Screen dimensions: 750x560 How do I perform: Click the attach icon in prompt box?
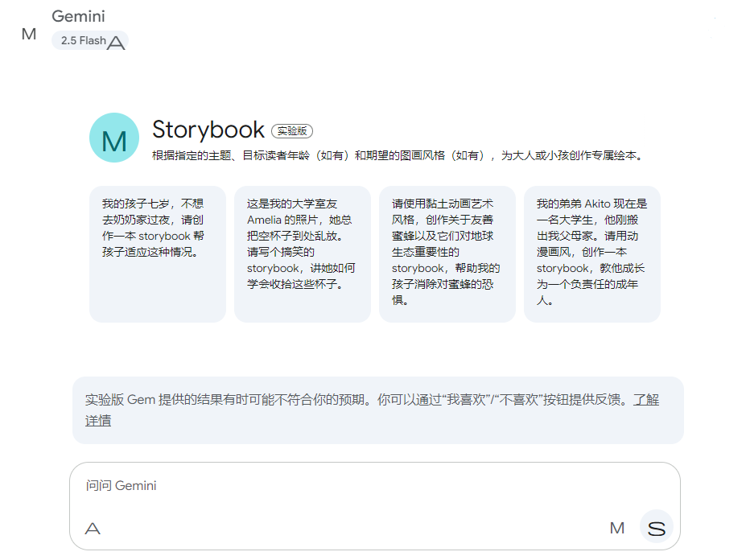pos(93,529)
